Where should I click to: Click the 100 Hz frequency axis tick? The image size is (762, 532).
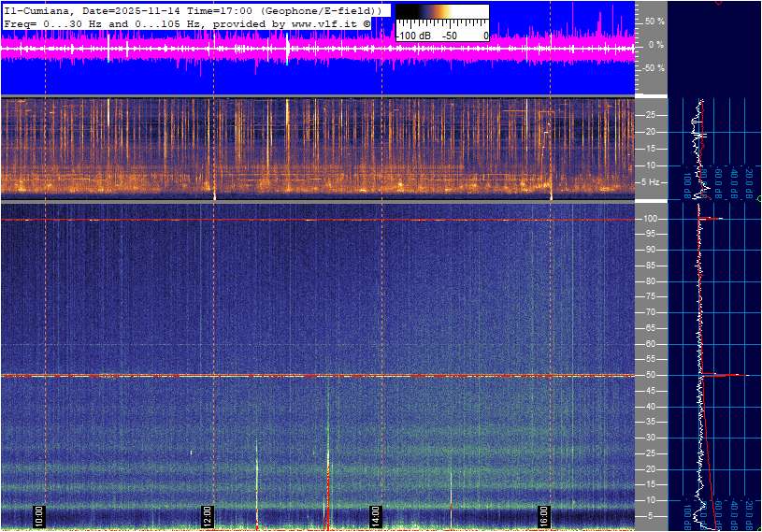[x=651, y=219]
